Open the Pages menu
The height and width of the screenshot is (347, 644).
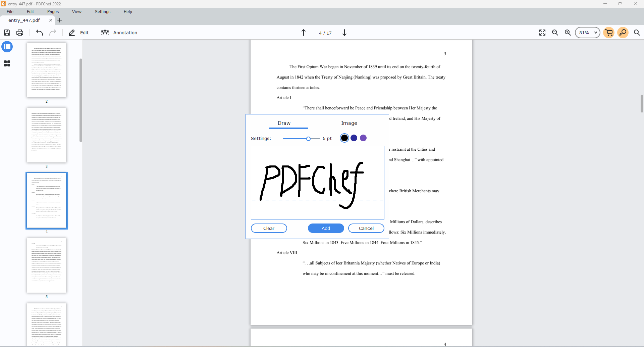[53, 11]
